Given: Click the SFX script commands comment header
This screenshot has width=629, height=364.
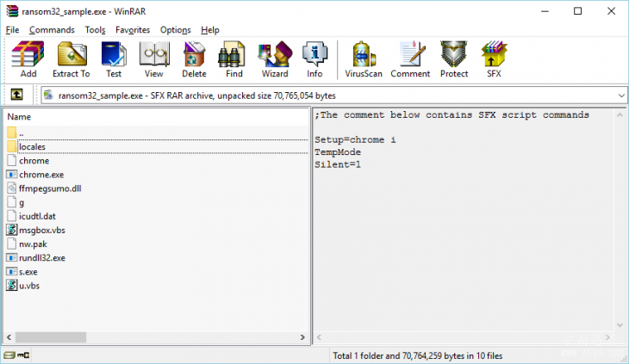Looking at the screenshot, I should click(x=452, y=115).
